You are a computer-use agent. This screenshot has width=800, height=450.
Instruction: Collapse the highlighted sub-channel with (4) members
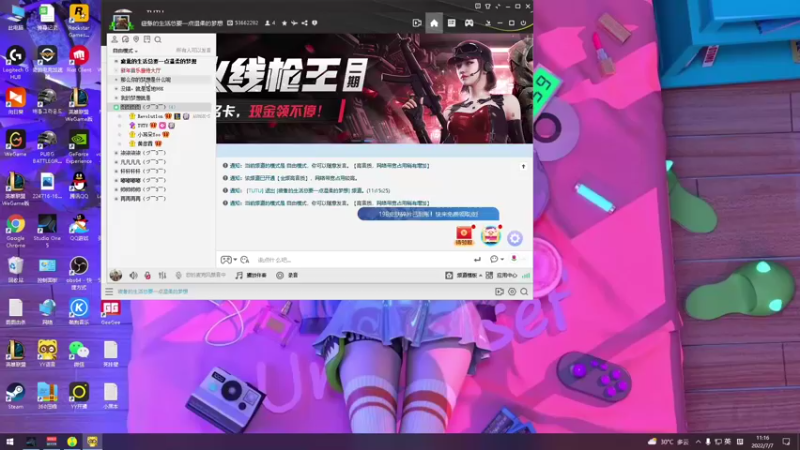[116, 107]
